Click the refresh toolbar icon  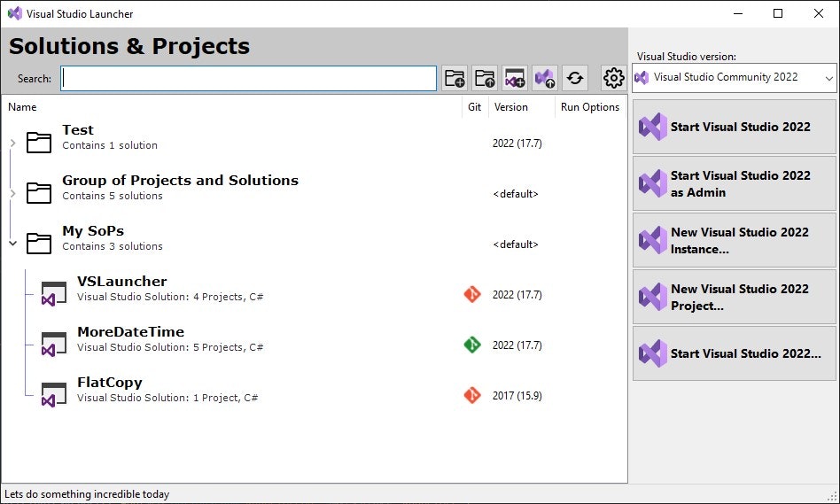click(x=575, y=78)
